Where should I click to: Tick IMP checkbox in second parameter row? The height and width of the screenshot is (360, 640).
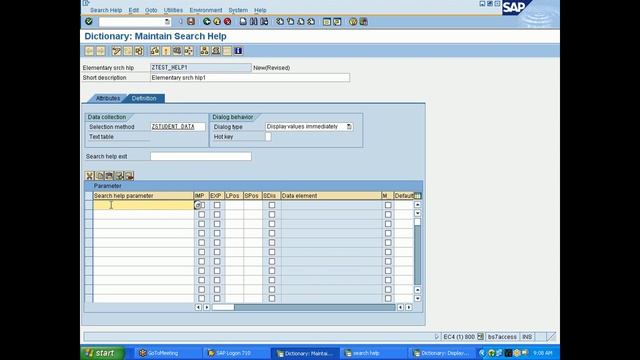(x=201, y=214)
